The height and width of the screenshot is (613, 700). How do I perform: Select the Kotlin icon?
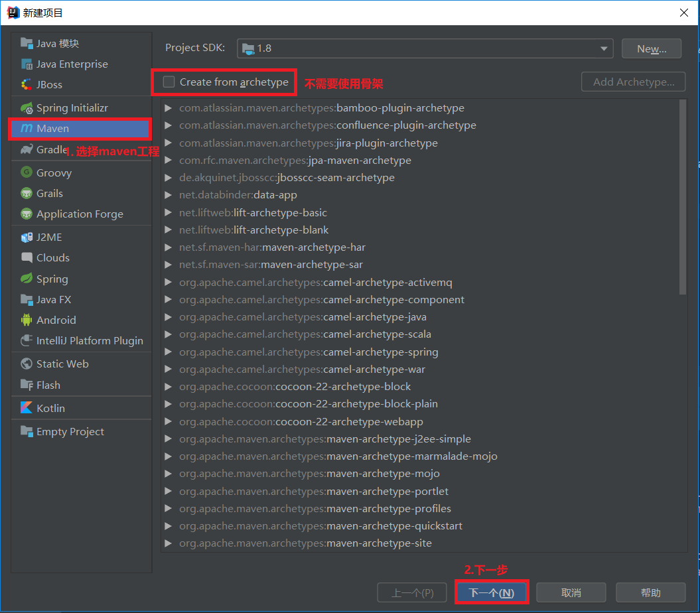click(27, 407)
